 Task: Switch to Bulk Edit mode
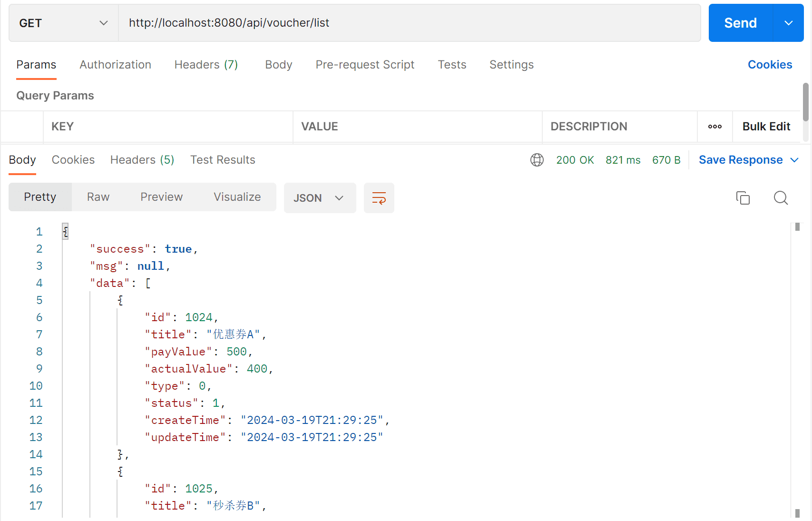(766, 127)
